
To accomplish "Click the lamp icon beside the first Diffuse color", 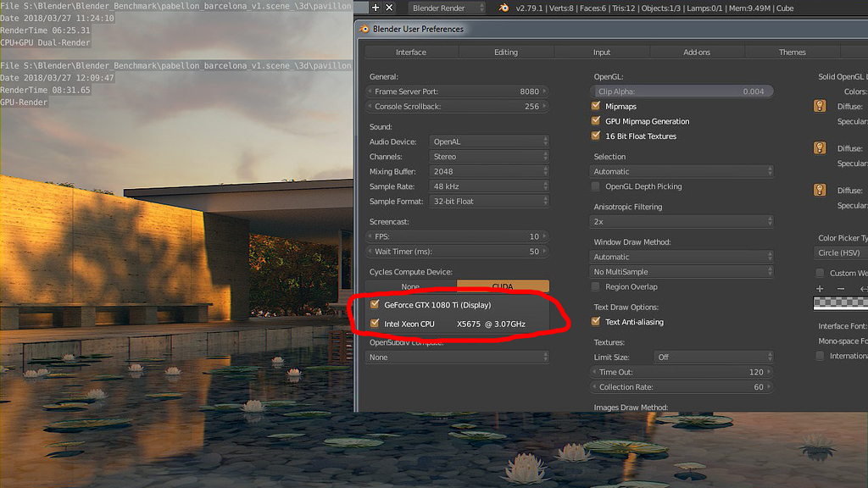I will [819, 106].
